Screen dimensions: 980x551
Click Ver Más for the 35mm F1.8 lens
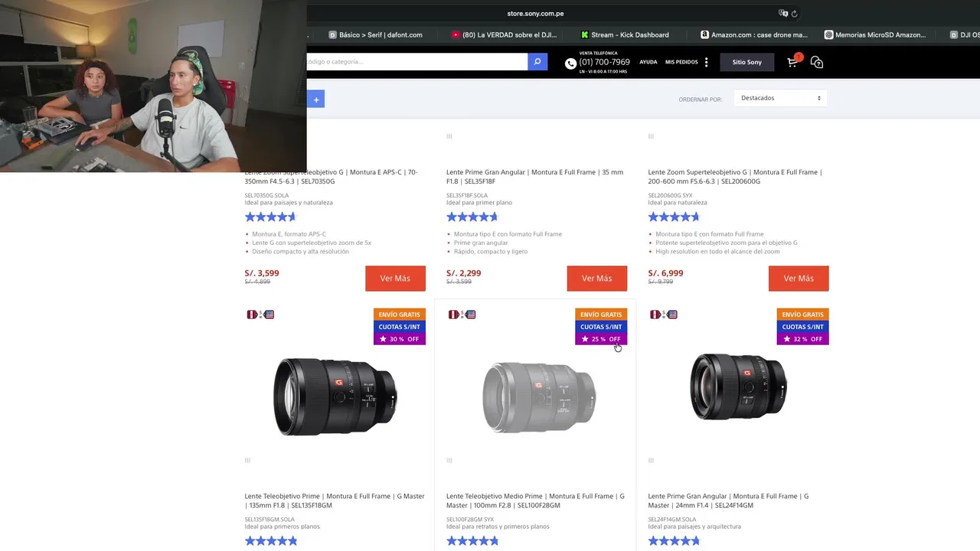pos(596,279)
